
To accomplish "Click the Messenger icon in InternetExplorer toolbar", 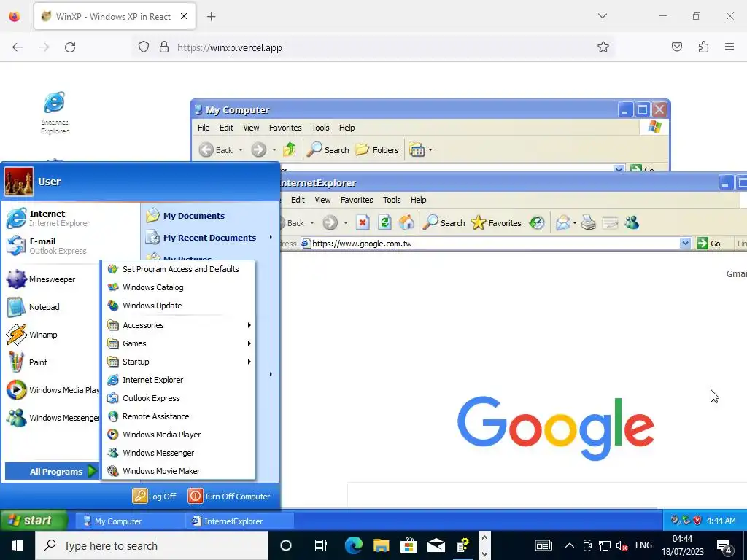I will (x=632, y=222).
